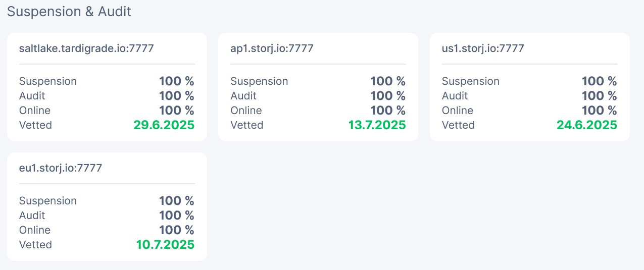Click the ap1 vetted date 13.7.2025
The width and height of the screenshot is (644, 270).
pyautogui.click(x=377, y=125)
